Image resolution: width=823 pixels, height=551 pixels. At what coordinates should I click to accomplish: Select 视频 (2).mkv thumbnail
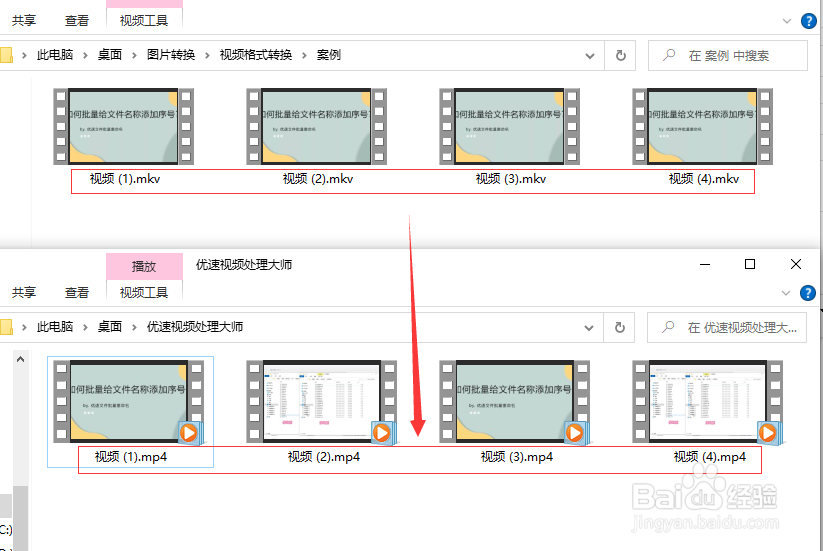pyautogui.click(x=316, y=126)
